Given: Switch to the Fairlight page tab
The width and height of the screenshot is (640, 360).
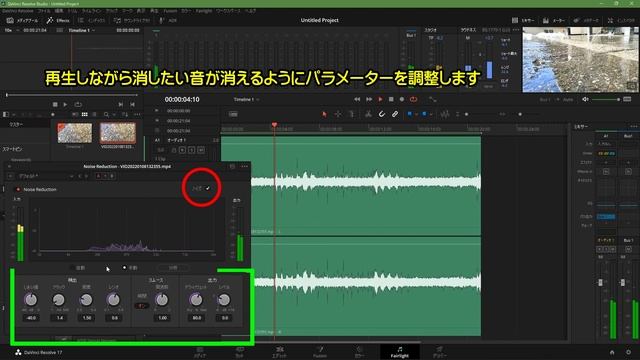Looking at the screenshot, I should pyautogui.click(x=400, y=352).
